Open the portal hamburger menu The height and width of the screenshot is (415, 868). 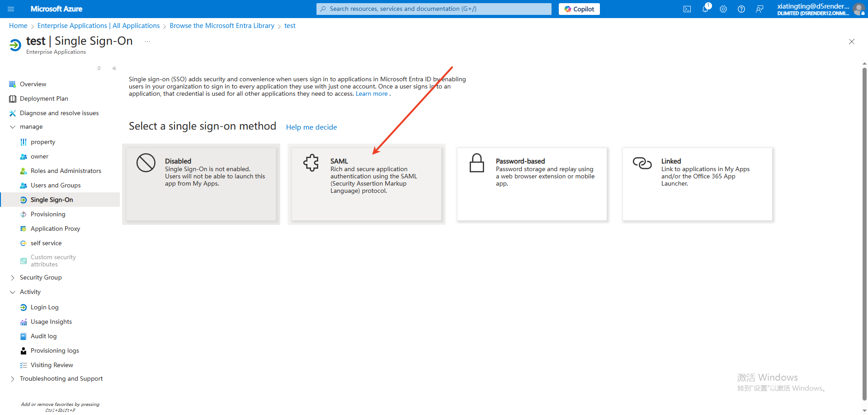(11, 9)
